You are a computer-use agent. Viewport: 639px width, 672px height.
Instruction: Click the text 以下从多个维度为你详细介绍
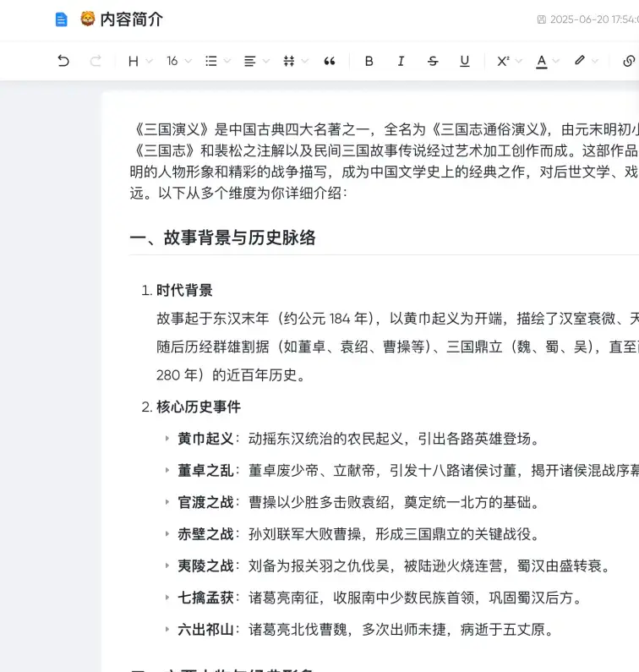coord(250,193)
